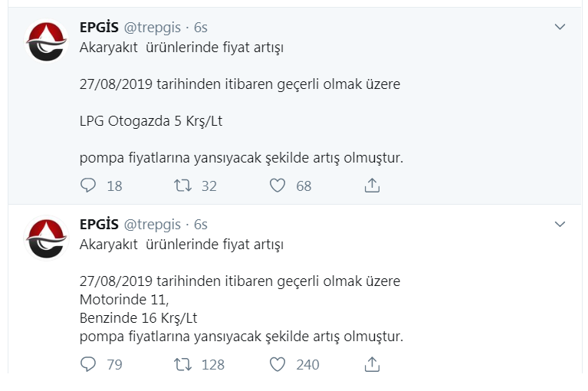Screen dimensions: 588x391
Task: Open the second tweet's chevron menu
Action: coord(560,224)
